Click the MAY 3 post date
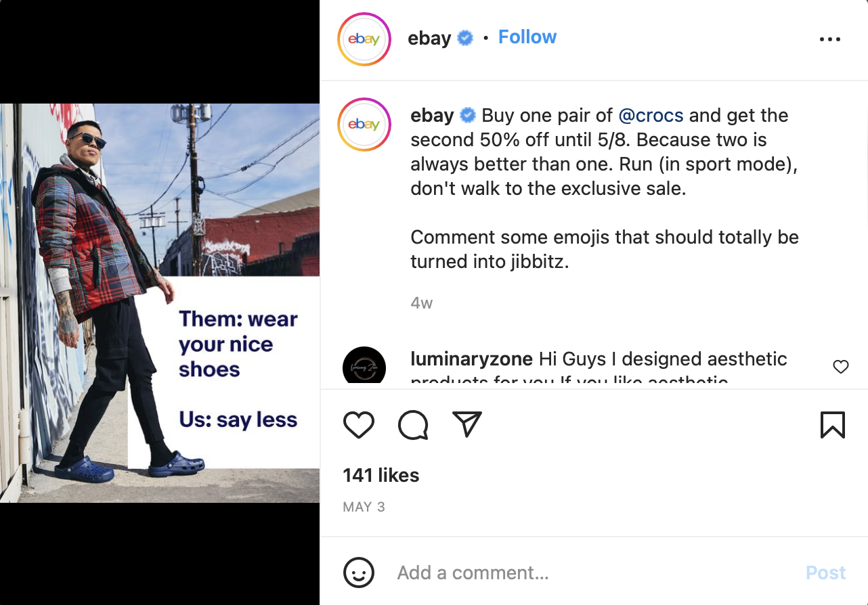 coord(364,507)
